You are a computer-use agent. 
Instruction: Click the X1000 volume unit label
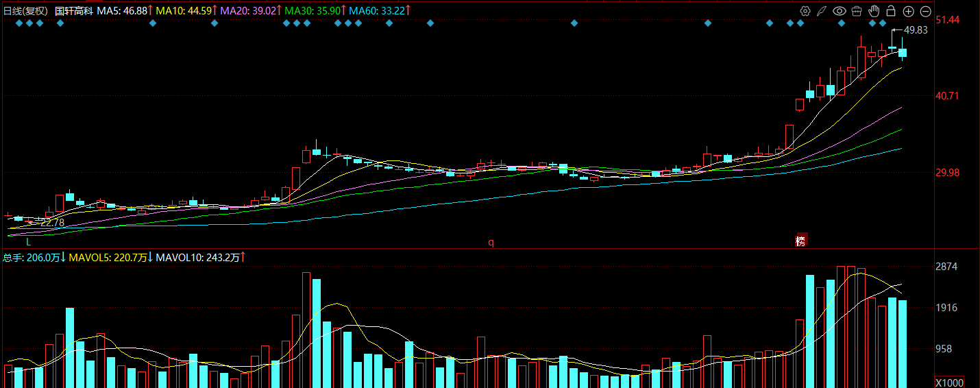pyautogui.click(x=950, y=382)
